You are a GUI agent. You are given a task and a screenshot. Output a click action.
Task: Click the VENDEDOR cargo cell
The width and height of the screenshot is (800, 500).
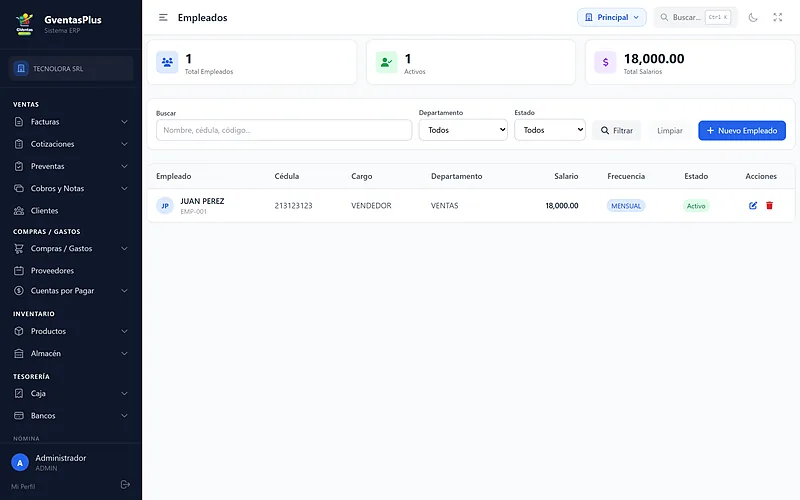(x=371, y=206)
